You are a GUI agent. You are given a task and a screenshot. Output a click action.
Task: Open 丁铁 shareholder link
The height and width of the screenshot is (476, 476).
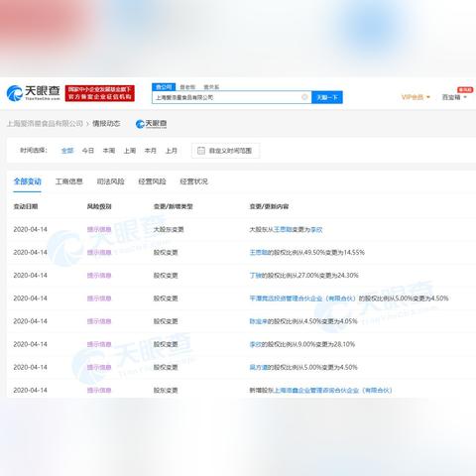[256, 276]
